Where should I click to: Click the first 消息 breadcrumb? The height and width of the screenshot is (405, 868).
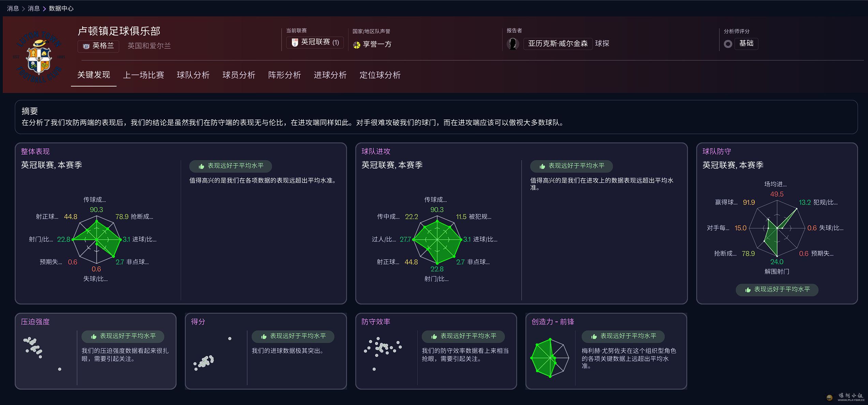[x=13, y=9]
